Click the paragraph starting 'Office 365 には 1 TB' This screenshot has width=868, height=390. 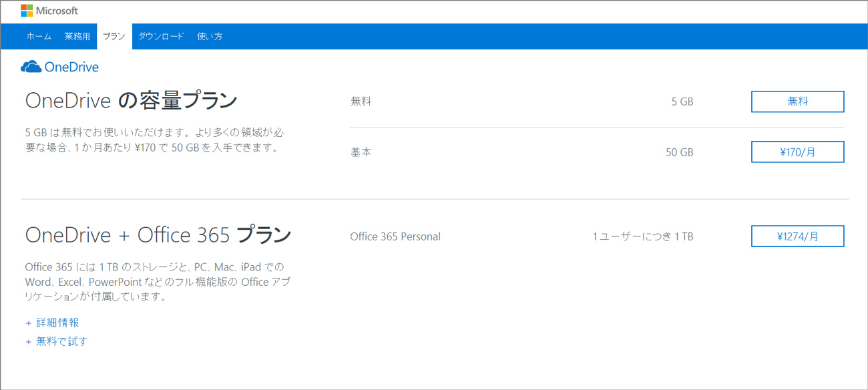(158, 281)
